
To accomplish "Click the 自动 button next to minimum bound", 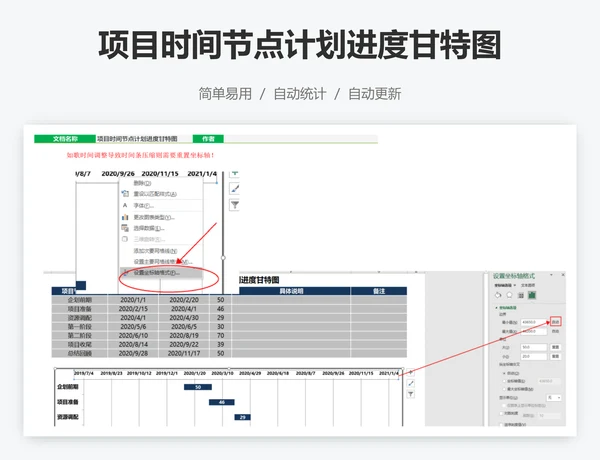I will point(556,322).
